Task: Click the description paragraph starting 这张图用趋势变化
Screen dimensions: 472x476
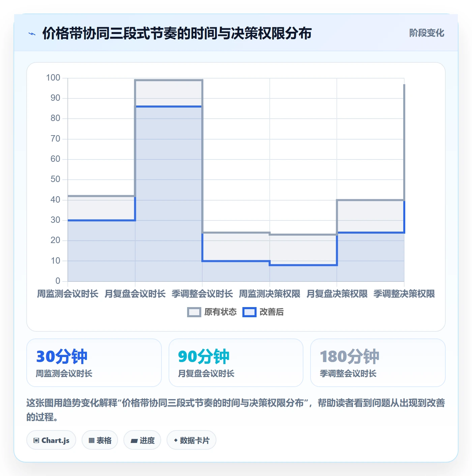Action: 236,410
